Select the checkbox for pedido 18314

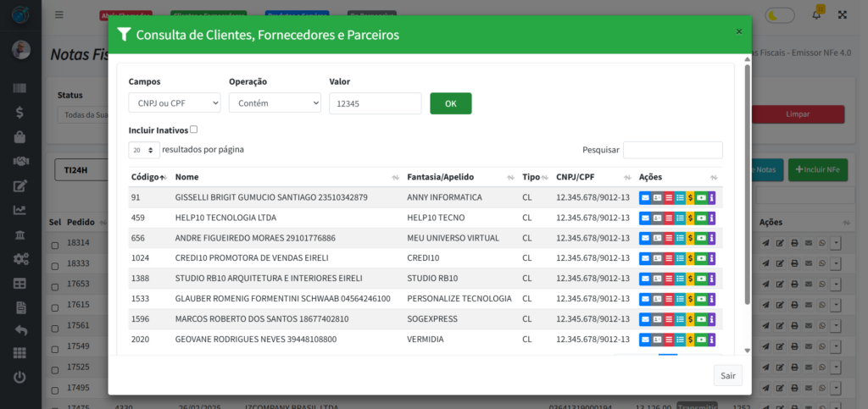[55, 244]
